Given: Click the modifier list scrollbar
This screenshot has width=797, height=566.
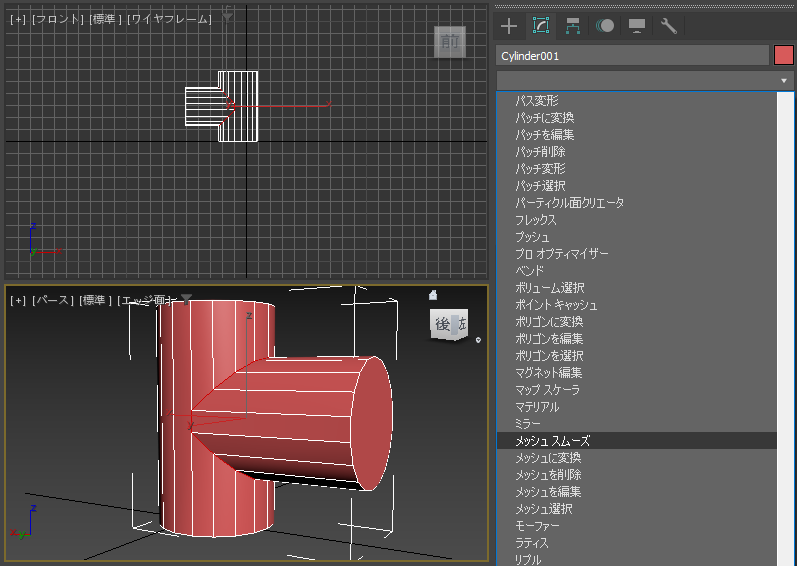Looking at the screenshot, I should tap(785, 329).
